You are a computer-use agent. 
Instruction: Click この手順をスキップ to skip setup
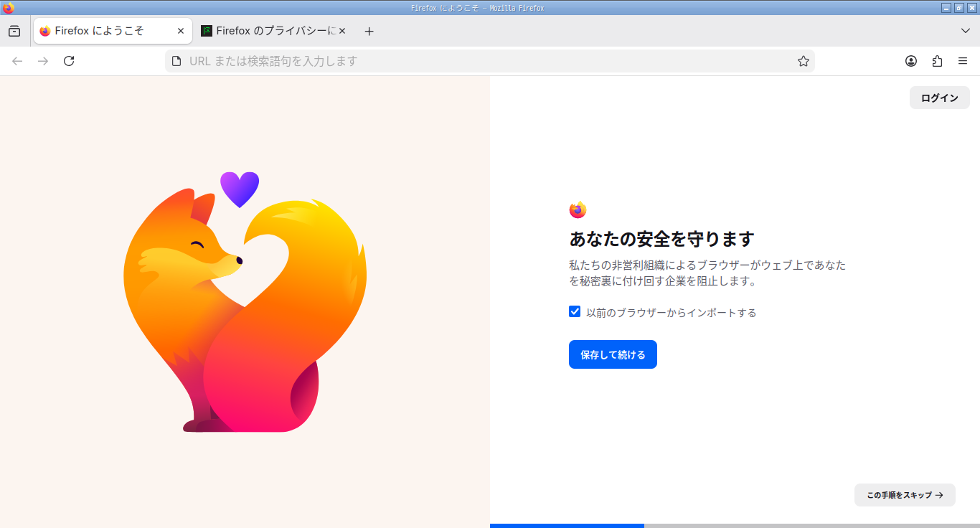[904, 495]
